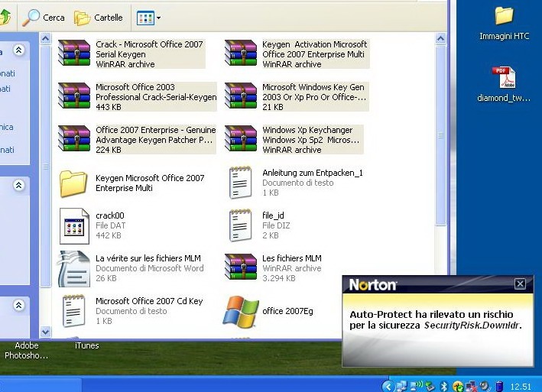
Task: Click the Bluetooth icon in system tray
Action: pos(443,386)
